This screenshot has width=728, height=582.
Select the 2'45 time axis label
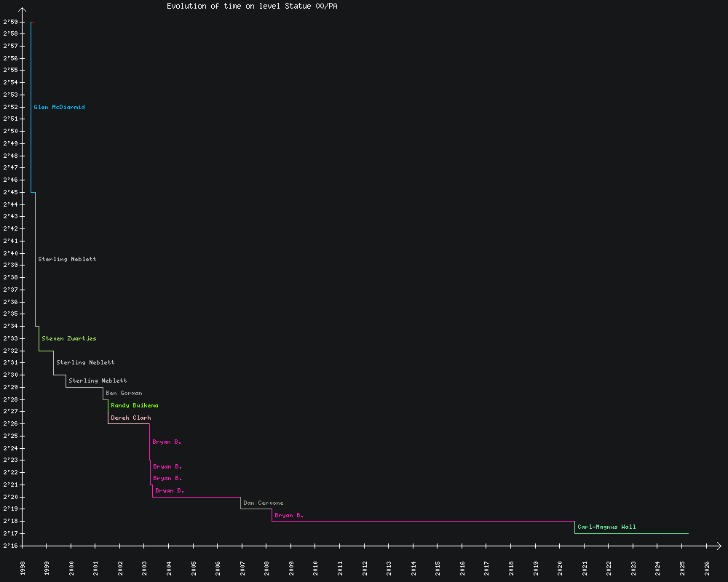coord(10,192)
